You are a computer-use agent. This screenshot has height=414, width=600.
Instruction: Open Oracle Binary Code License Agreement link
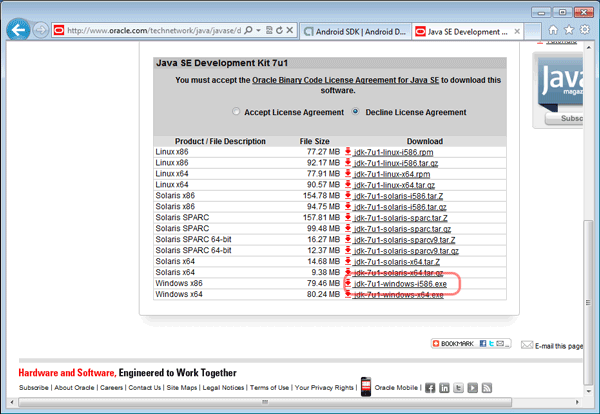coord(346,80)
